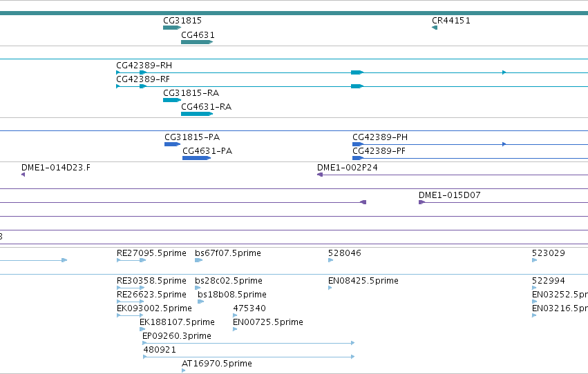Click the EP09260.3prime EST line

[249, 343]
